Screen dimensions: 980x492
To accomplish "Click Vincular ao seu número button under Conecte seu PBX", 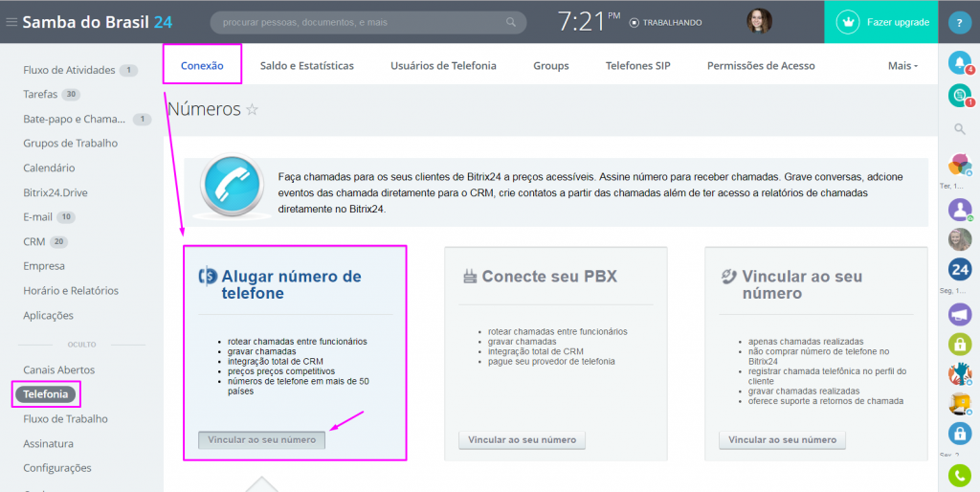I will pyautogui.click(x=522, y=440).
